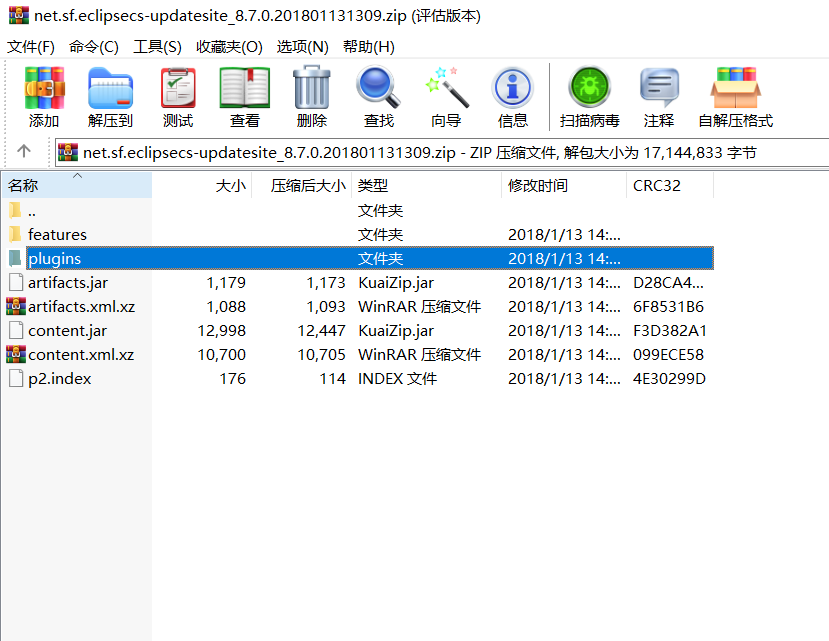Click CRC32 value 099ECE58
Image resolution: width=829 pixels, height=641 pixels.
(x=668, y=355)
